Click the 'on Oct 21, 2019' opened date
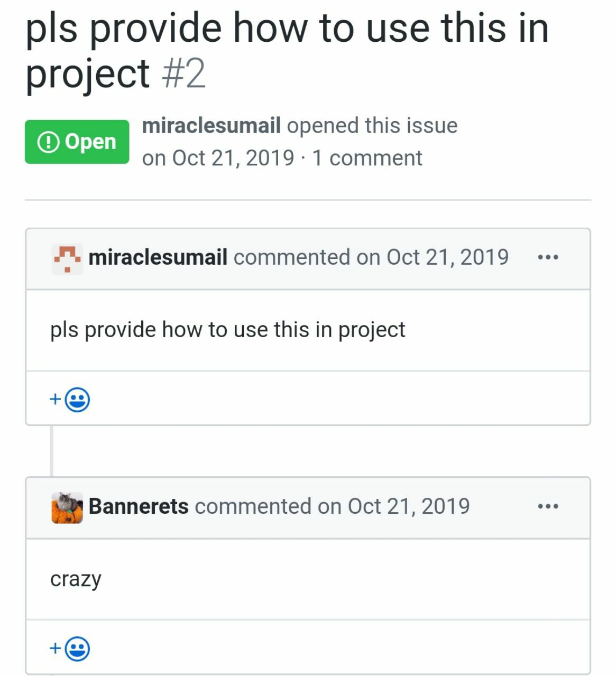Screen dimensions: 616x676 pos(218,158)
